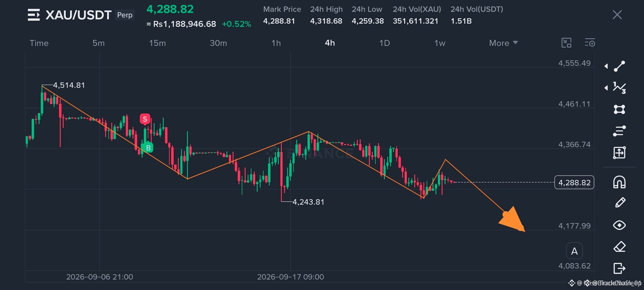Select the measure range tool
Screen dimensions: 644x290
coord(619,153)
